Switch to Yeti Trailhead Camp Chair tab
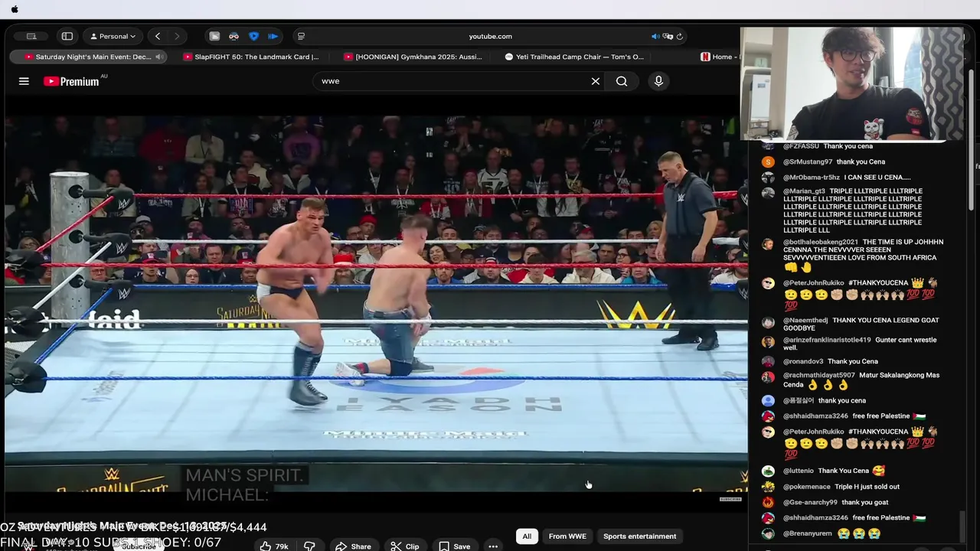Screen dimensions: 980x551 575,57
